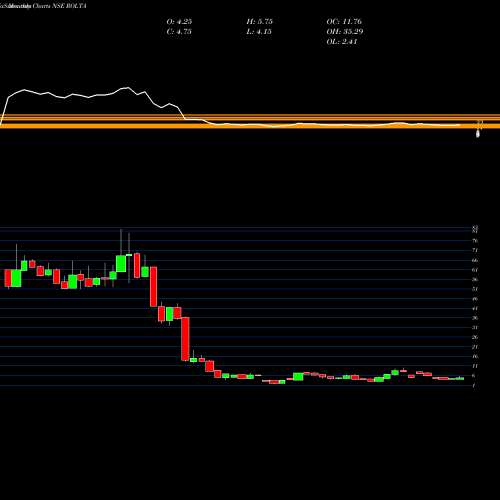
Task: Click the chart title containing NSE
Action: tap(43, 6)
